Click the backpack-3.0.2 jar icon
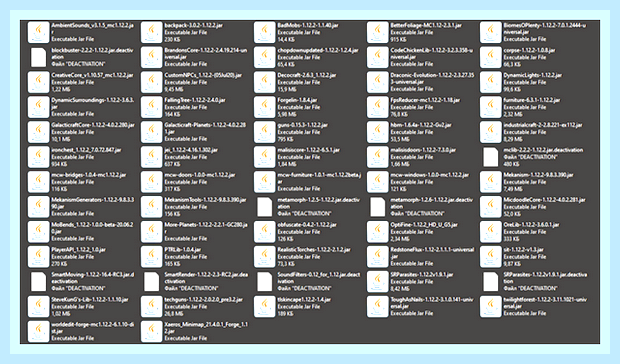 click(x=151, y=32)
